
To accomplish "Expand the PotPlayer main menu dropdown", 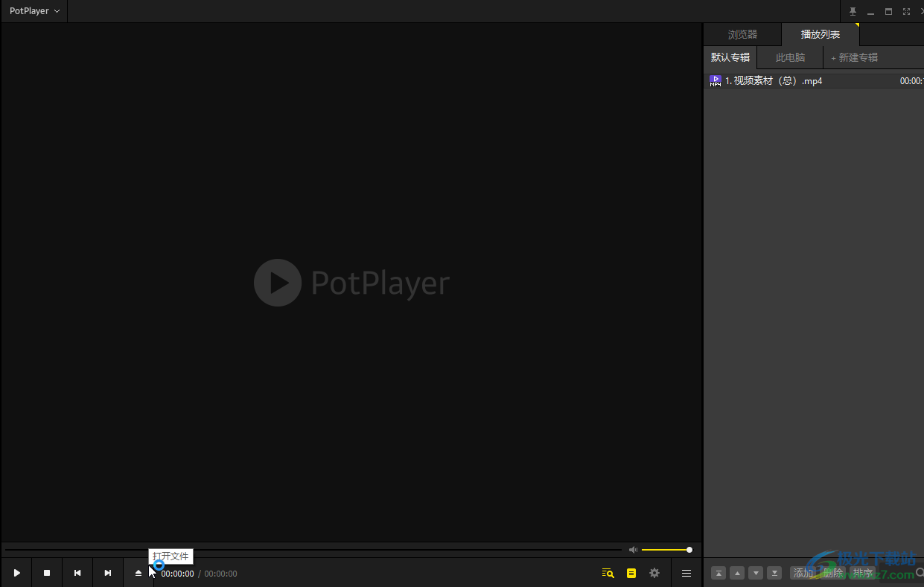I will [34, 11].
